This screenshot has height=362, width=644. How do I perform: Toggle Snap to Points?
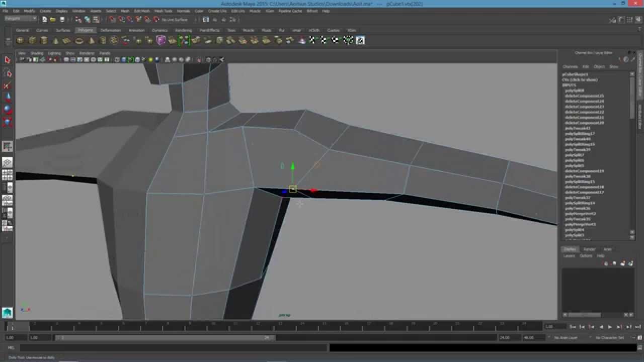[130, 20]
